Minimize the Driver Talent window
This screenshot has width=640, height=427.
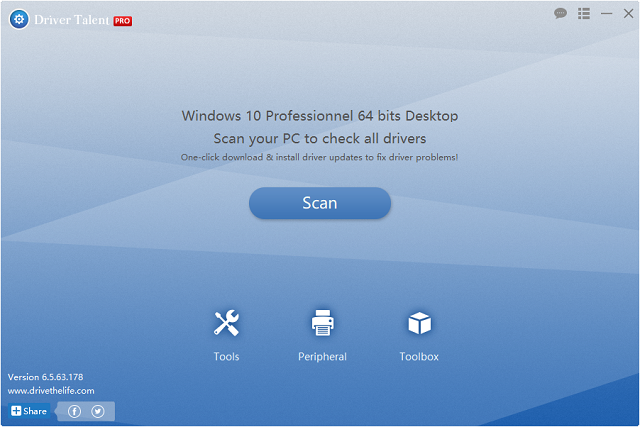[607, 13]
